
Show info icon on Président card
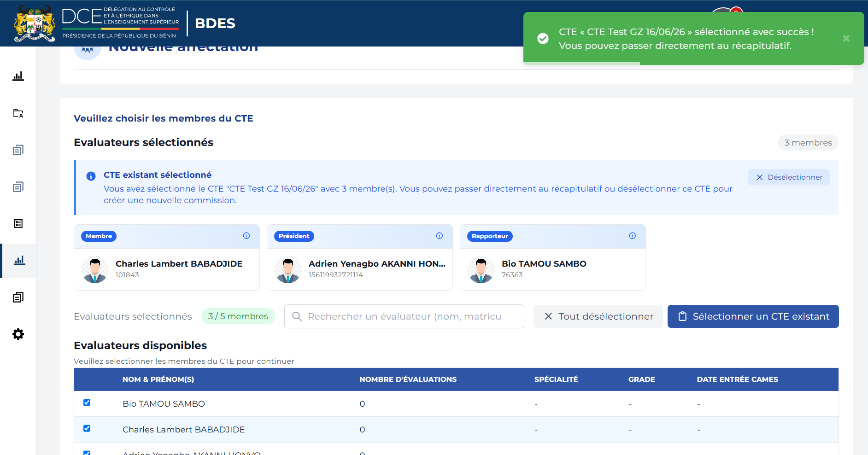click(x=440, y=236)
